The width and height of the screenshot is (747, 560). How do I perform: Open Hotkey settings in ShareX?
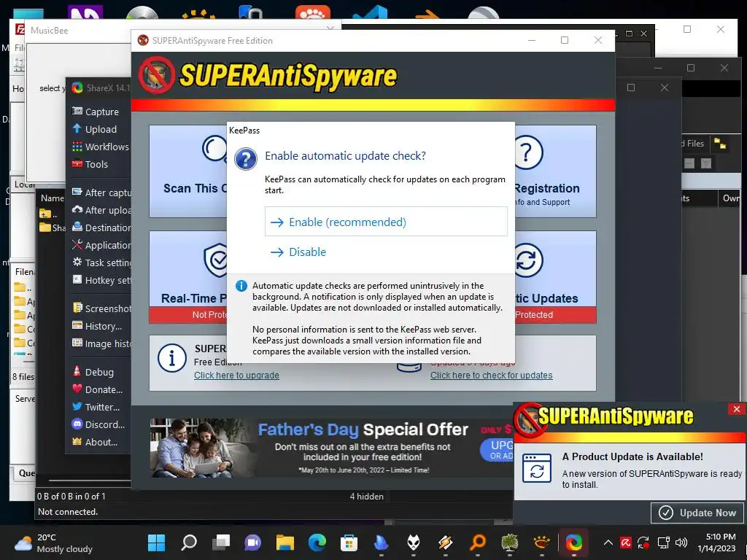point(101,280)
